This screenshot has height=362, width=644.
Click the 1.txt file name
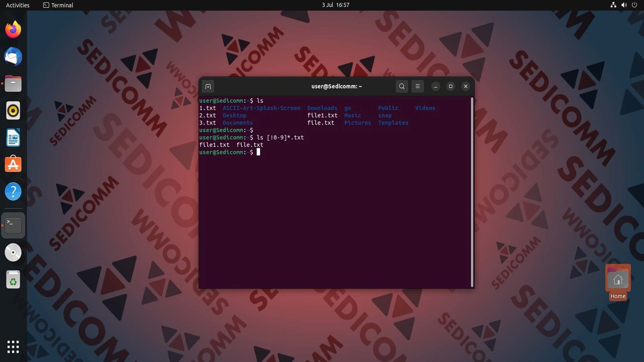click(208, 108)
